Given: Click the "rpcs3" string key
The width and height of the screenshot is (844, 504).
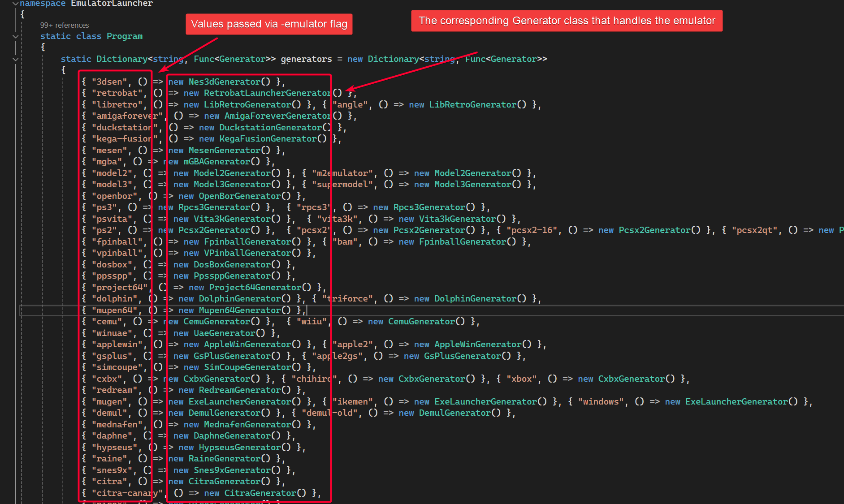Looking at the screenshot, I should point(315,207).
